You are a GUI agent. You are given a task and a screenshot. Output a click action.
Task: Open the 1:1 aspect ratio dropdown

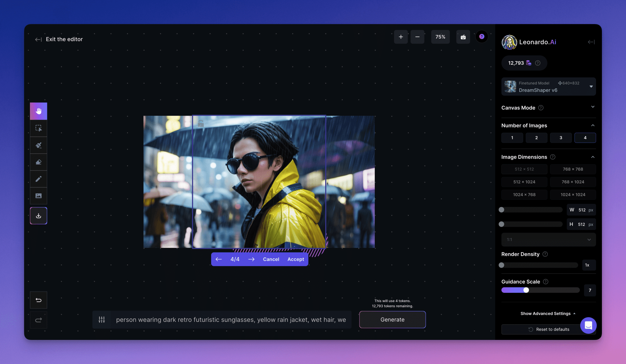(x=549, y=240)
